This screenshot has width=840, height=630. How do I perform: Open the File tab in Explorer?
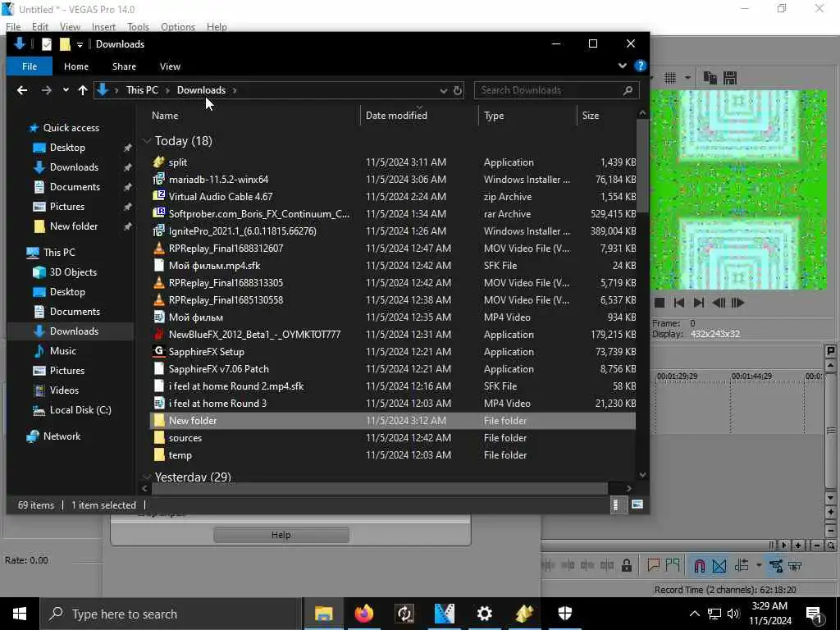[x=30, y=66]
